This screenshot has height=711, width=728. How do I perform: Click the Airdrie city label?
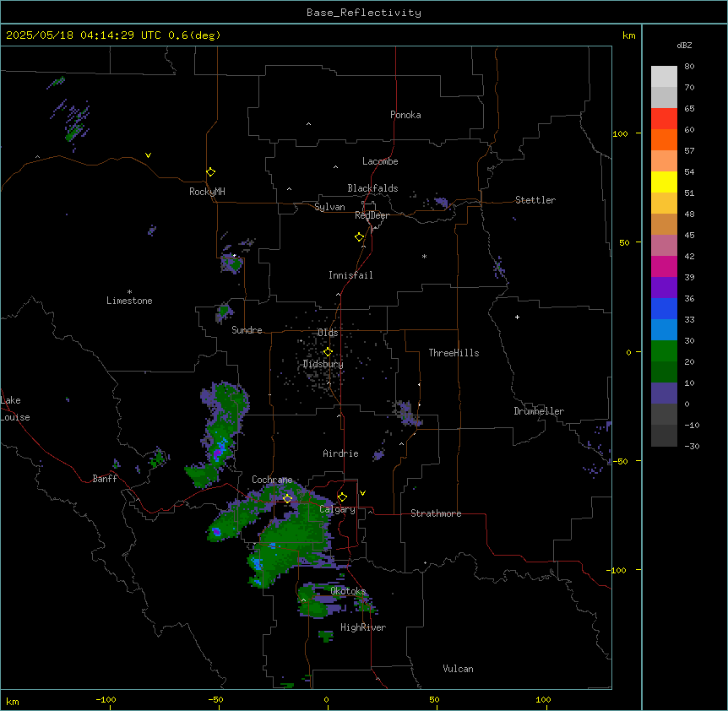[341, 453]
